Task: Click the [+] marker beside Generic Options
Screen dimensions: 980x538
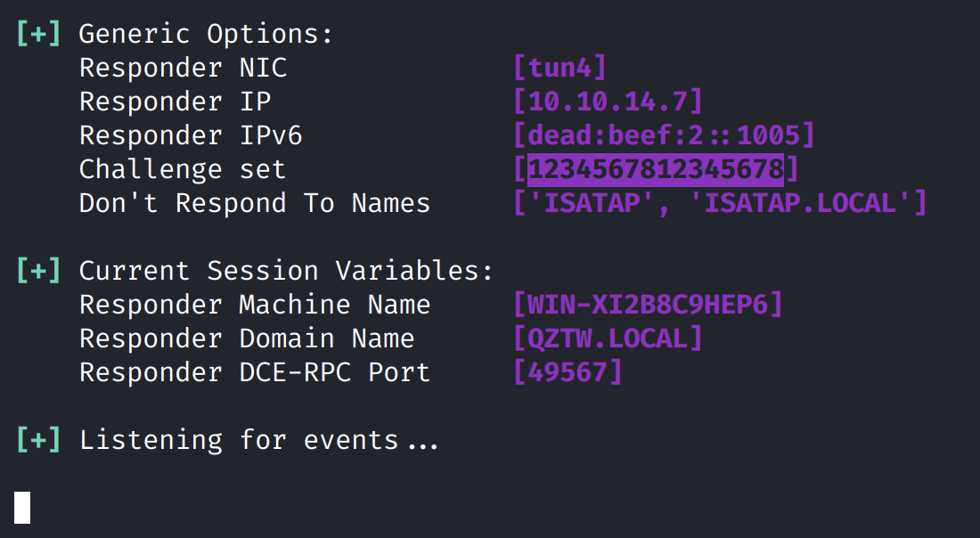Action: pos(38,34)
